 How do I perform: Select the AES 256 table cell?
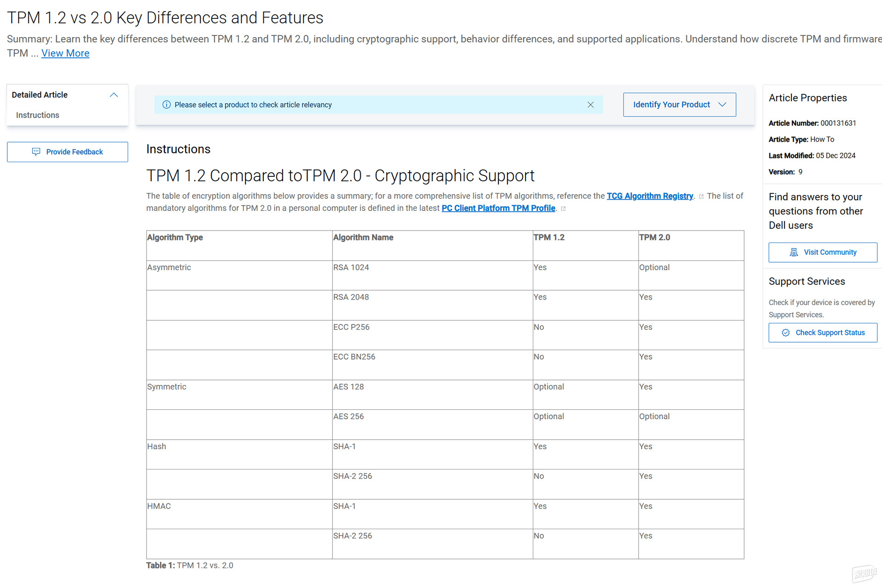(x=432, y=424)
